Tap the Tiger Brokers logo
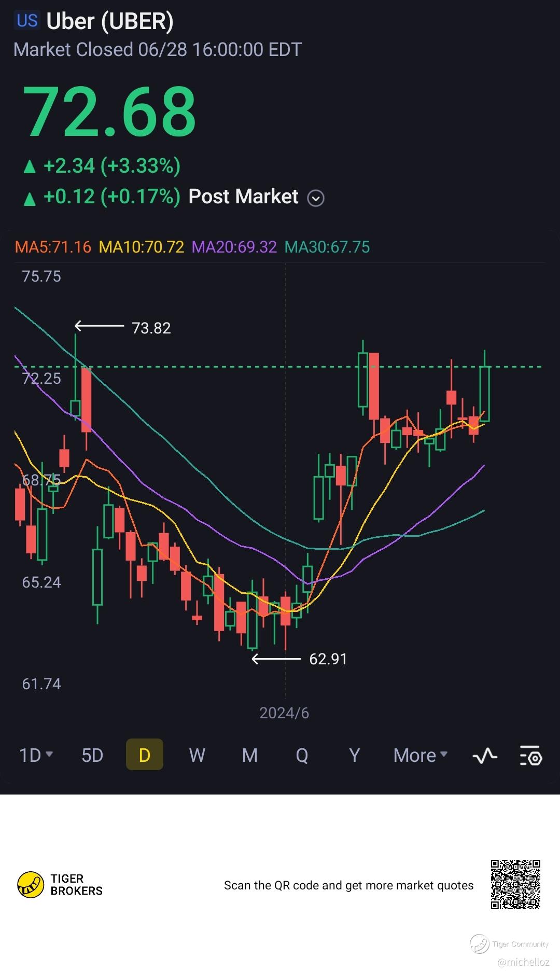The width and height of the screenshot is (560, 975). click(60, 885)
